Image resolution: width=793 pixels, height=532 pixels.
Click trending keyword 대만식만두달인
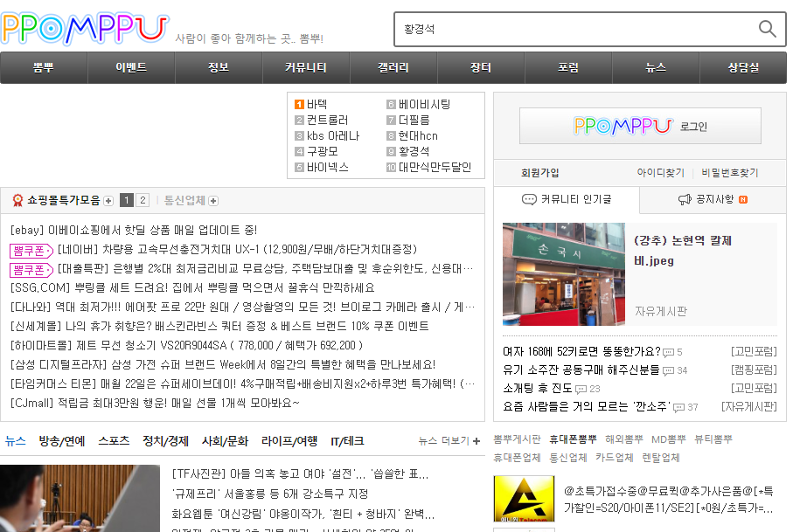click(x=435, y=167)
